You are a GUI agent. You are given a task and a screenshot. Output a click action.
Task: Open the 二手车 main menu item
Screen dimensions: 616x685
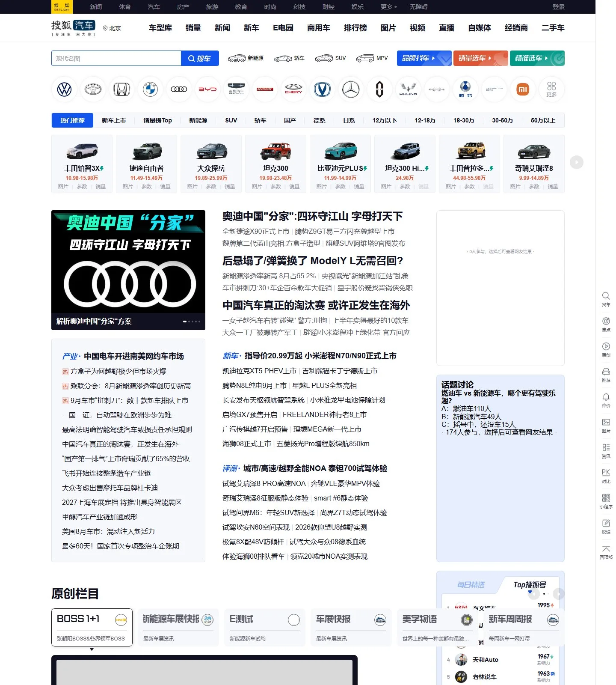pos(553,28)
